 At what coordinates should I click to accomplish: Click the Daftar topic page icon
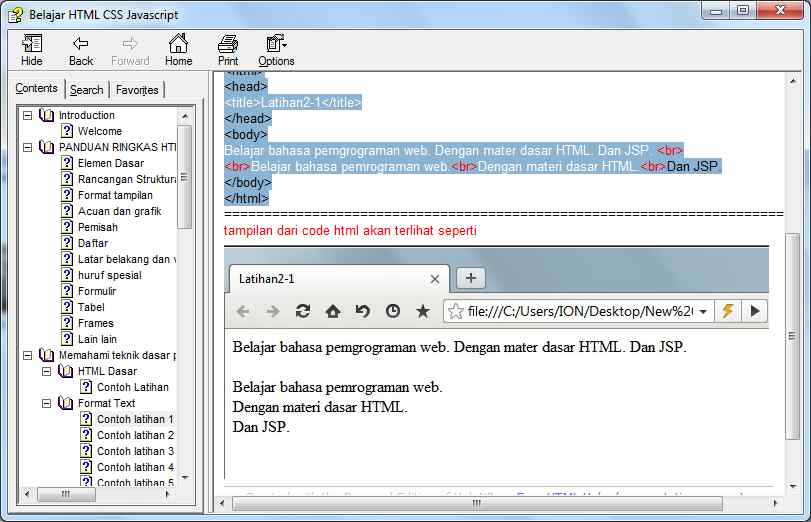[x=67, y=243]
